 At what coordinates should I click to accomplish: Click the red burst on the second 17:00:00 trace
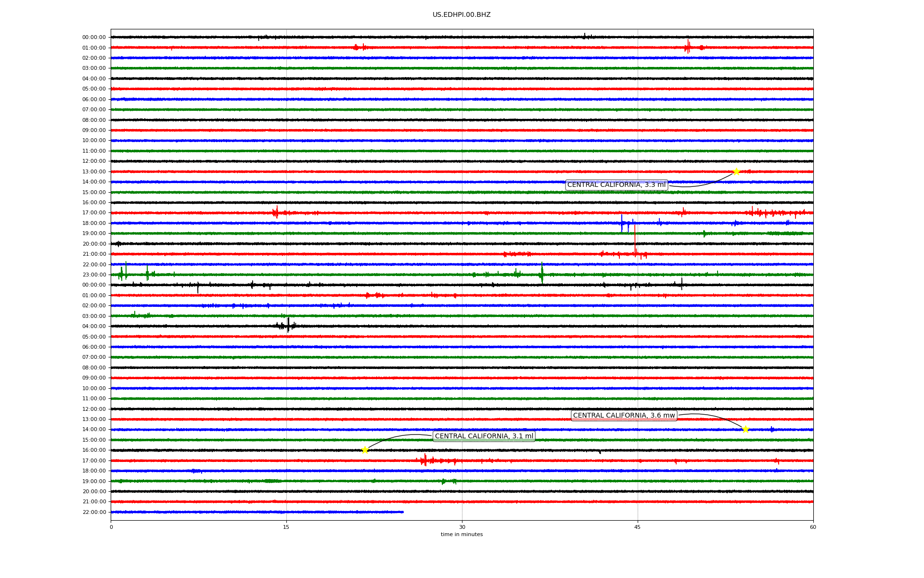coord(425,460)
